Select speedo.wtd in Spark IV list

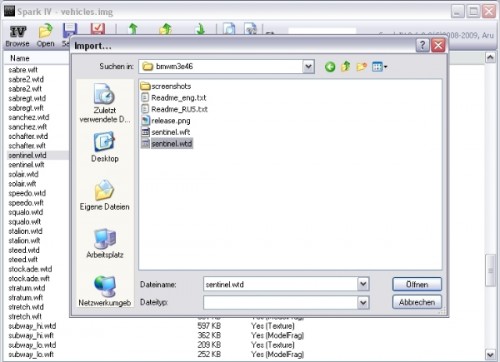[27, 193]
